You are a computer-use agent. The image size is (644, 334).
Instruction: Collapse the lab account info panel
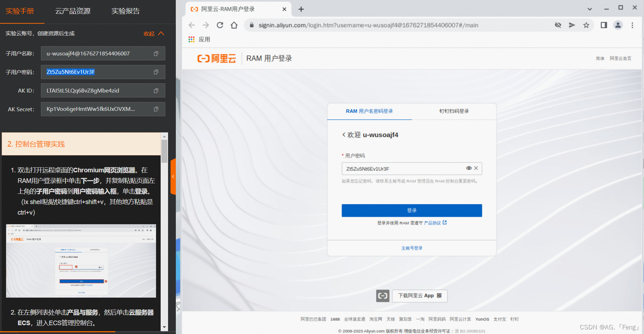pyautogui.click(x=154, y=34)
